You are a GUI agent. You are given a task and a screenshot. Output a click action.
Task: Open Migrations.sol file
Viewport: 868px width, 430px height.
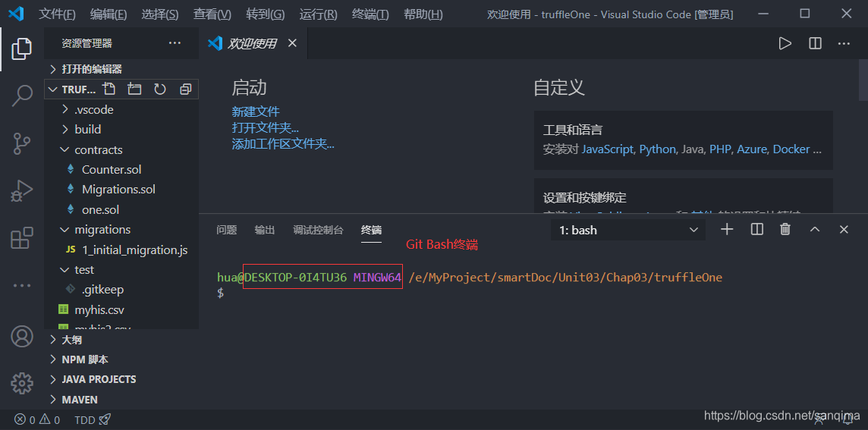coord(121,190)
